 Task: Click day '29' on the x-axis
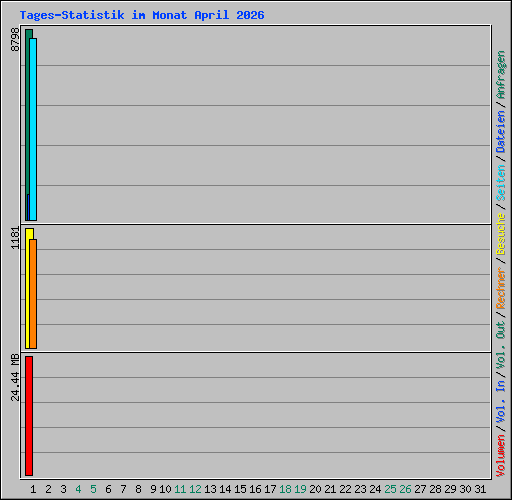tap(450, 489)
